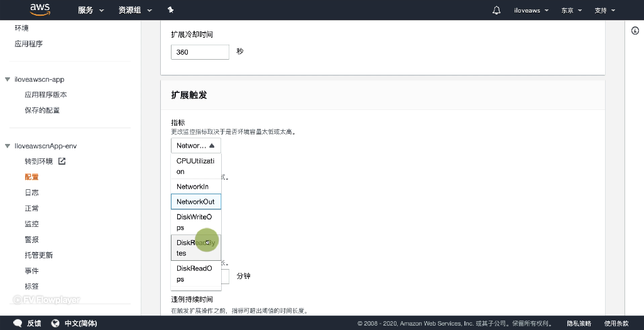Open 应用程序 in the sidebar

pos(29,43)
